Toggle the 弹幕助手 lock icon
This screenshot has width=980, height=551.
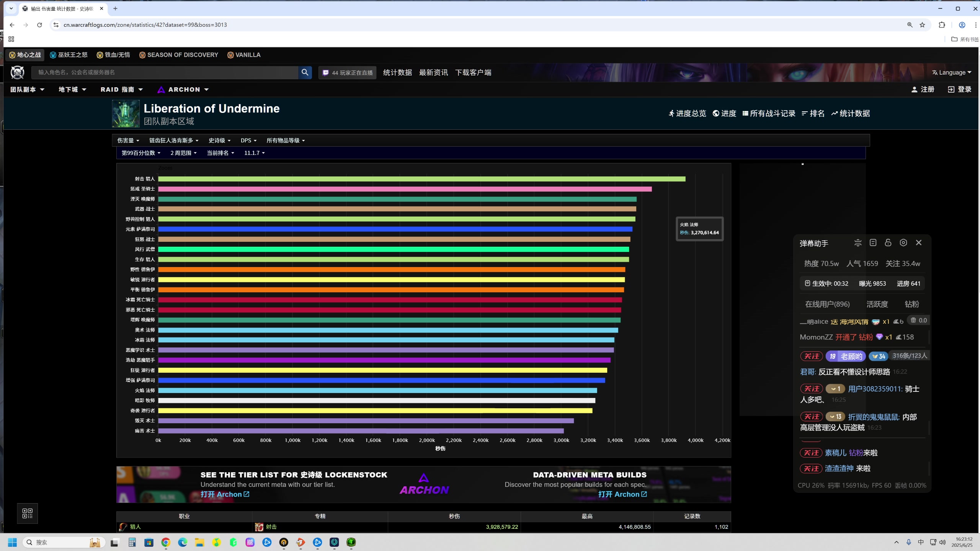888,243
